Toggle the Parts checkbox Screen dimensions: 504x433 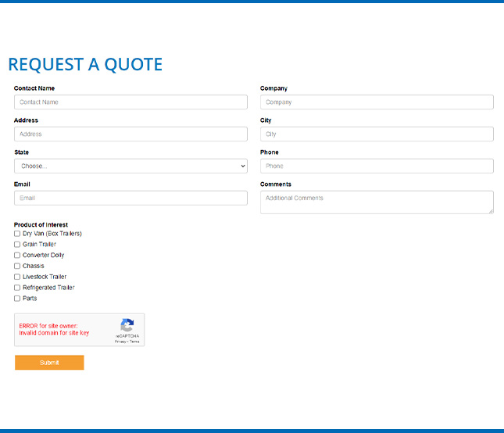[x=17, y=299]
